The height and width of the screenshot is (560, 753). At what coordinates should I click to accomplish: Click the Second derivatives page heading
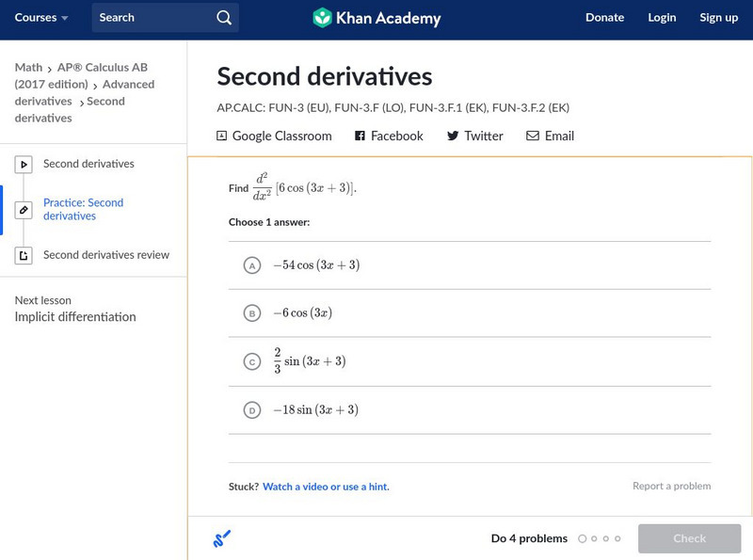(325, 76)
